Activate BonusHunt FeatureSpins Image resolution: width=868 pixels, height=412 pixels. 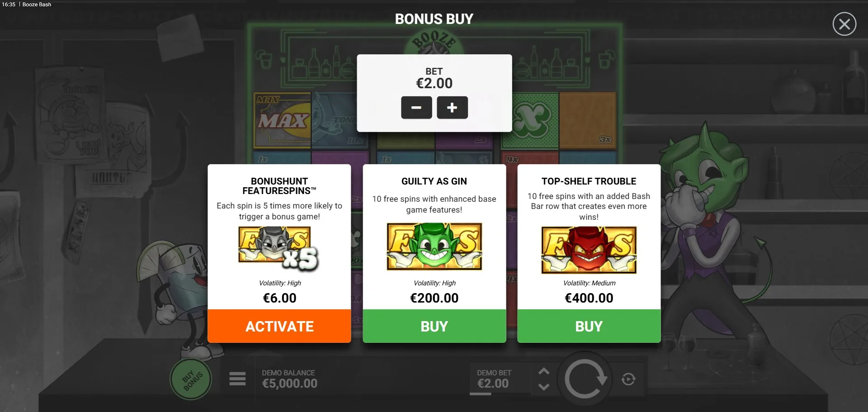click(279, 326)
